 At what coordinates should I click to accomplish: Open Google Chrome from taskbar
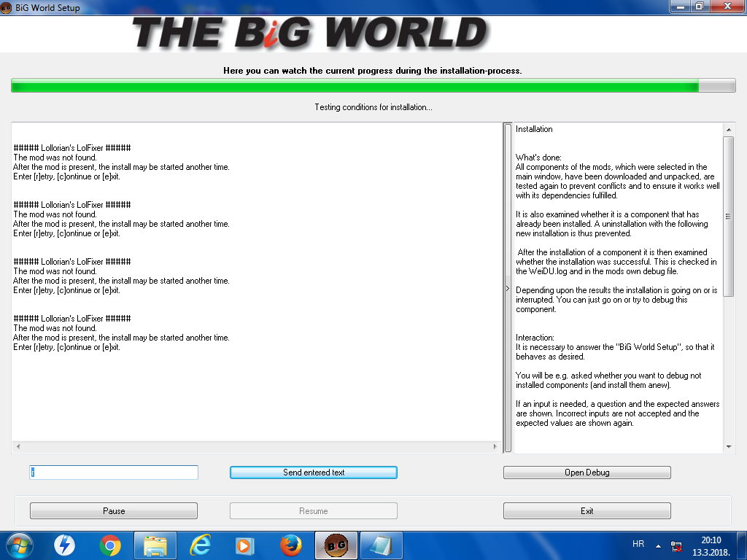pos(110,545)
